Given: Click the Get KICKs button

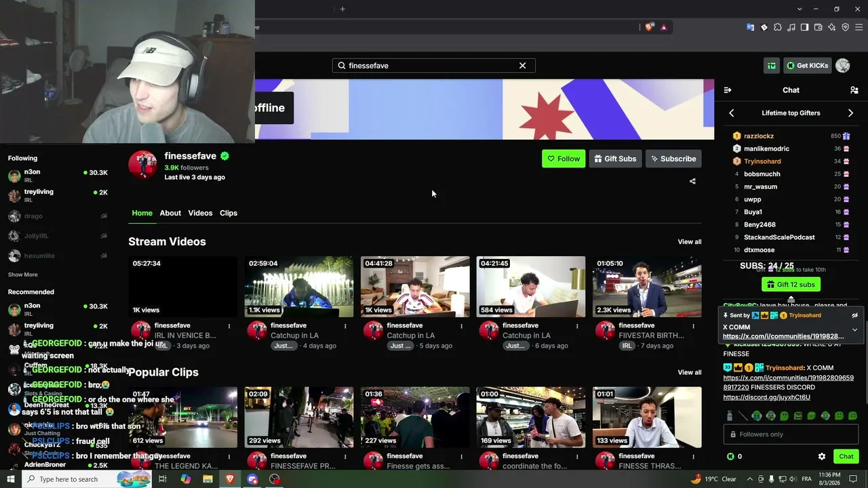Looking at the screenshot, I should 808,66.
